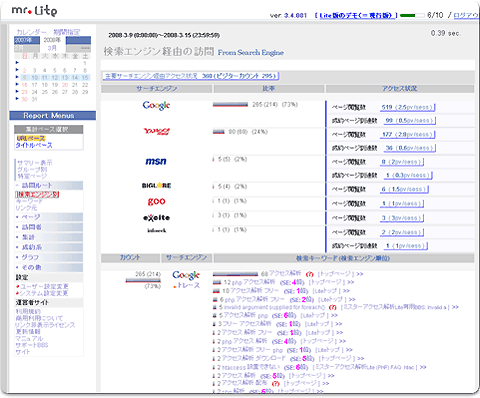480x398 pixels.
Task: Open リンク非表示ライセンス link
Action: 45,325
